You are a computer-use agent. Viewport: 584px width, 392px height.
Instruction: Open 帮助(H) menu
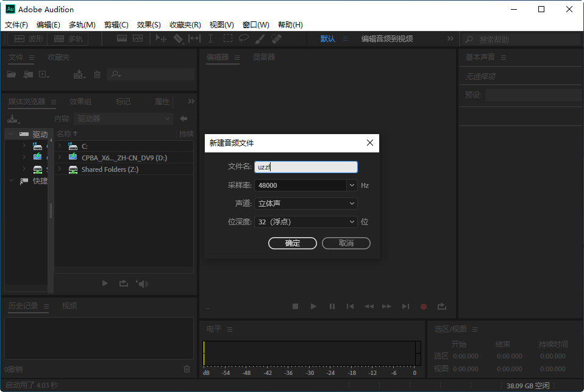(x=290, y=24)
